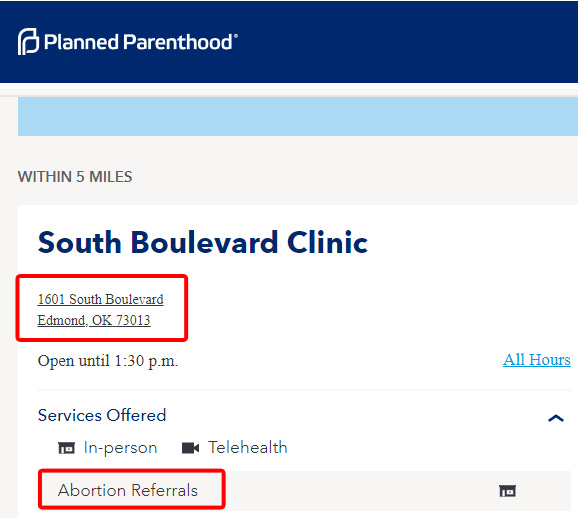Click the In-person building icon in legend
The width and height of the screenshot is (578, 518).
coord(66,448)
